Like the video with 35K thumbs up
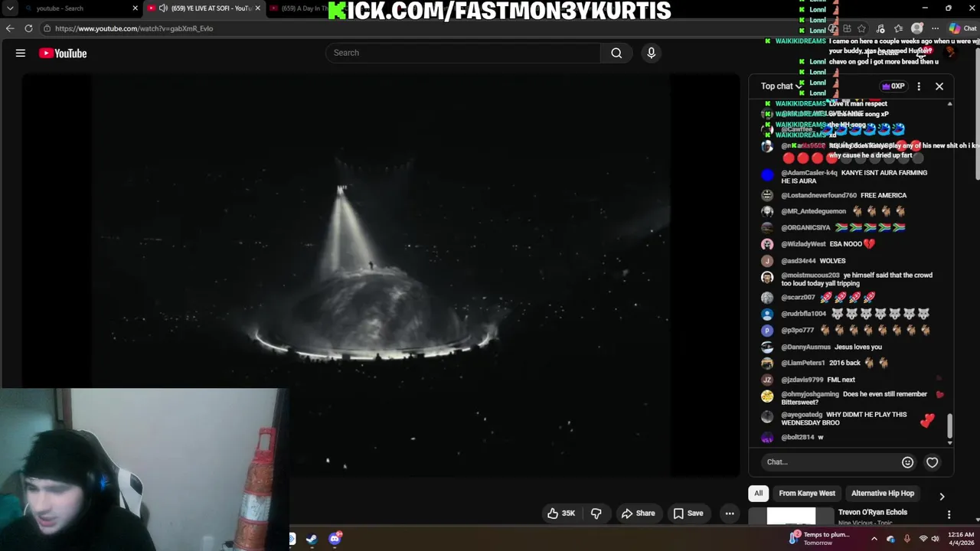980x551 pixels. (560, 514)
